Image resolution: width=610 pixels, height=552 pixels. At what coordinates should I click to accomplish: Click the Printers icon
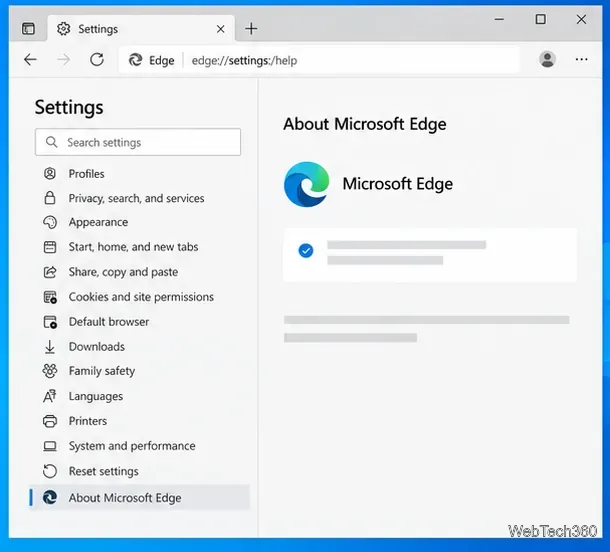coord(50,421)
